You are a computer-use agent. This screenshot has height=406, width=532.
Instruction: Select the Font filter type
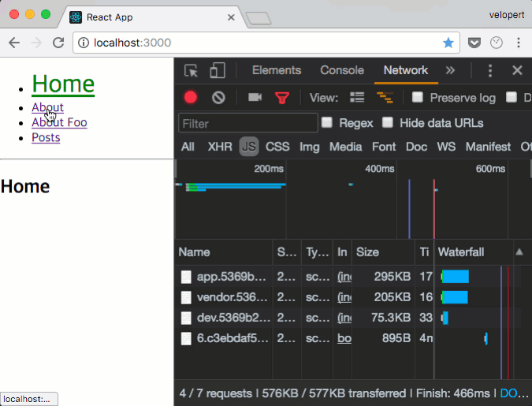pos(384,147)
